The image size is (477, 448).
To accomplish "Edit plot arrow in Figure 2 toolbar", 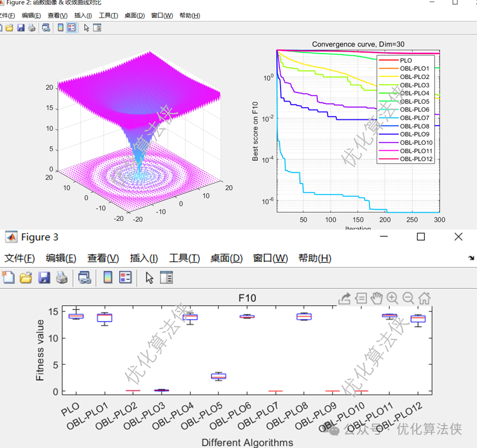I will tap(86, 28).
